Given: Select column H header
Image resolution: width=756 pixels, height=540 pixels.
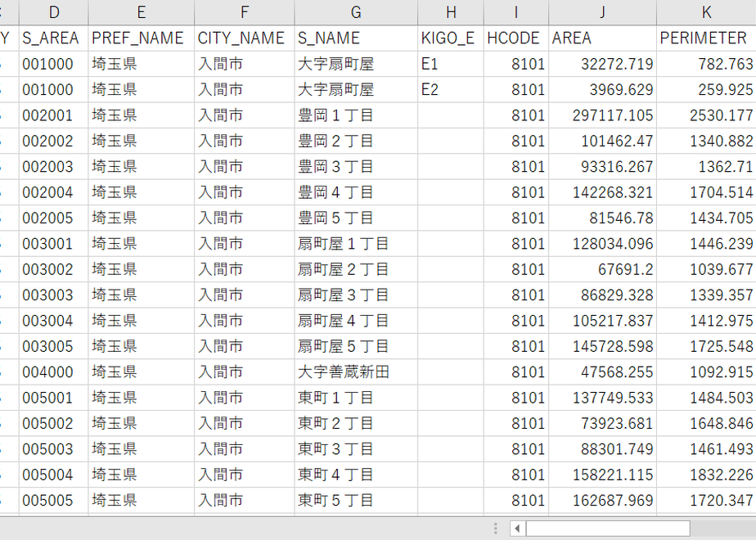Looking at the screenshot, I should tap(451, 12).
